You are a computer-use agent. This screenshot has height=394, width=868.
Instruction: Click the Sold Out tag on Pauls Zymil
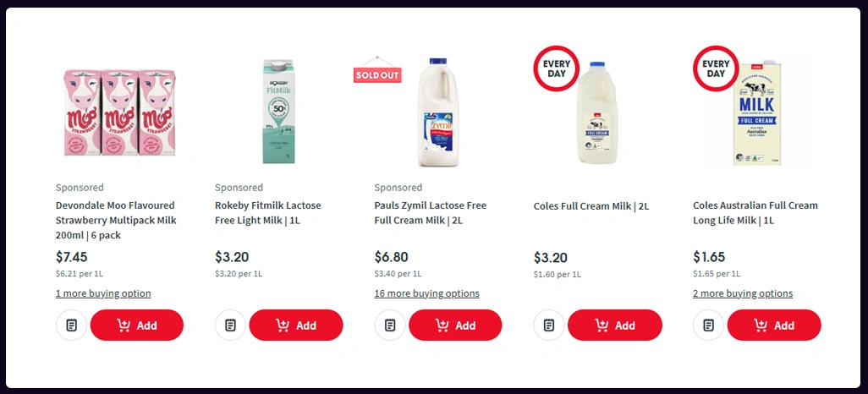click(x=377, y=74)
